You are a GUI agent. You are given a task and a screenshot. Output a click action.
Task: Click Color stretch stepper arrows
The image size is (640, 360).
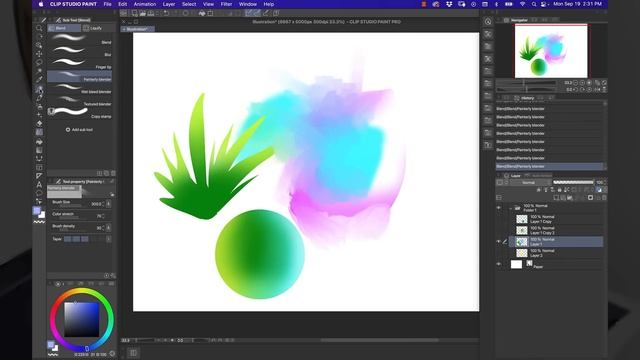point(103,216)
